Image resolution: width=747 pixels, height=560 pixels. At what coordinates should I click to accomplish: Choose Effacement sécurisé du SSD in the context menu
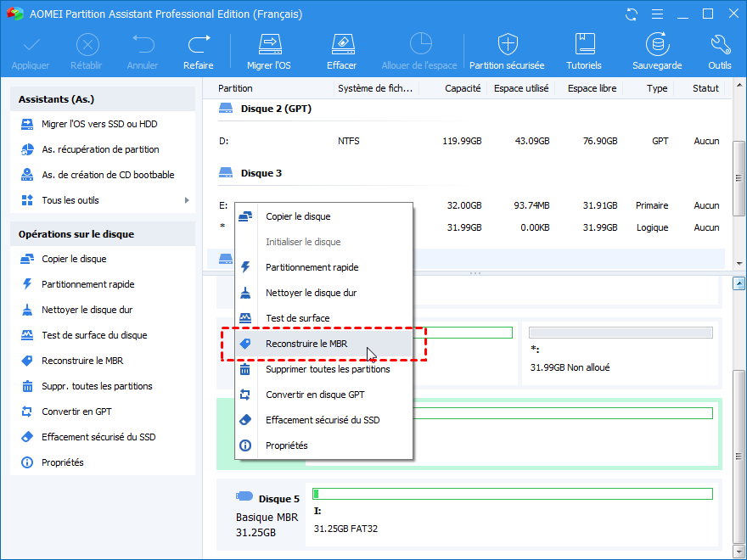[324, 420]
